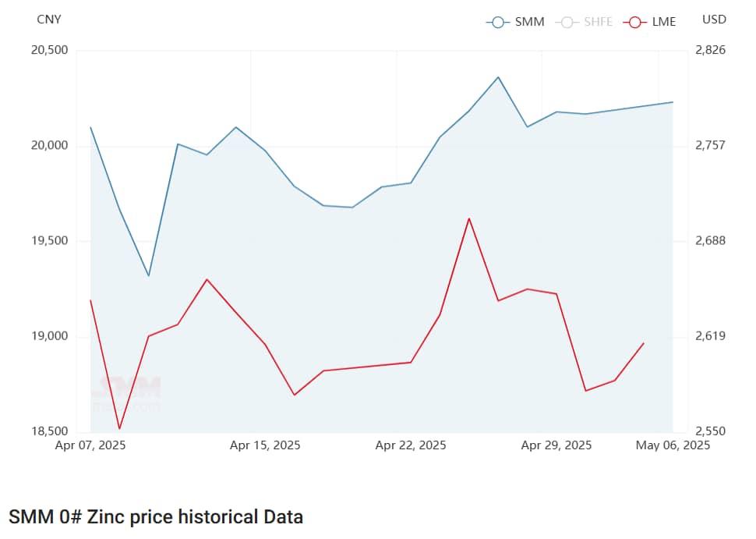This screenshot has height=539, width=756.
Task: Click the lowest dip of blue SMM line
Action: 149,275
